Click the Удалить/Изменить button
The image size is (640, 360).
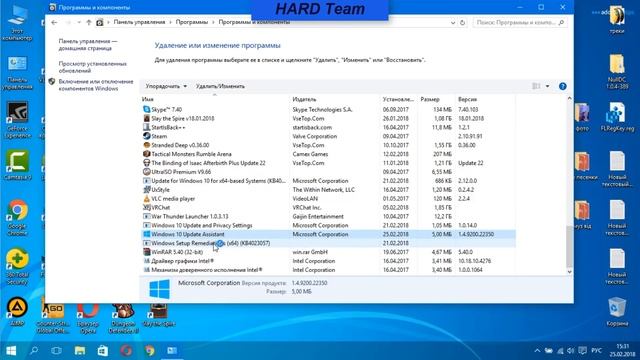[x=220, y=86]
